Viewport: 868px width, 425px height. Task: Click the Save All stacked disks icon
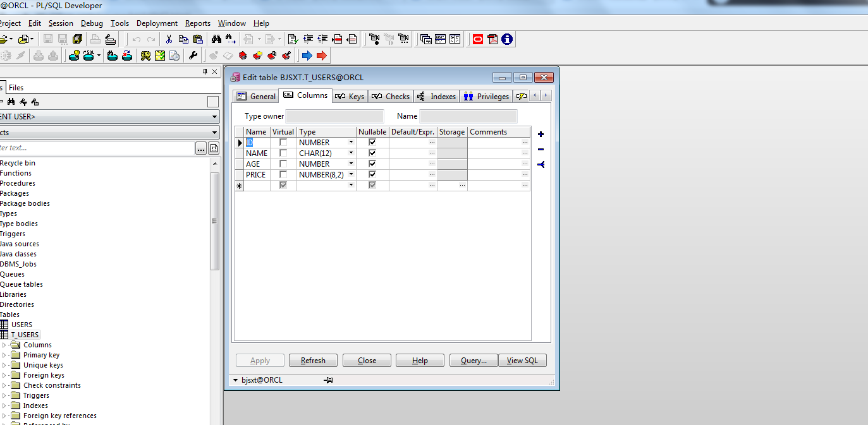tap(77, 39)
